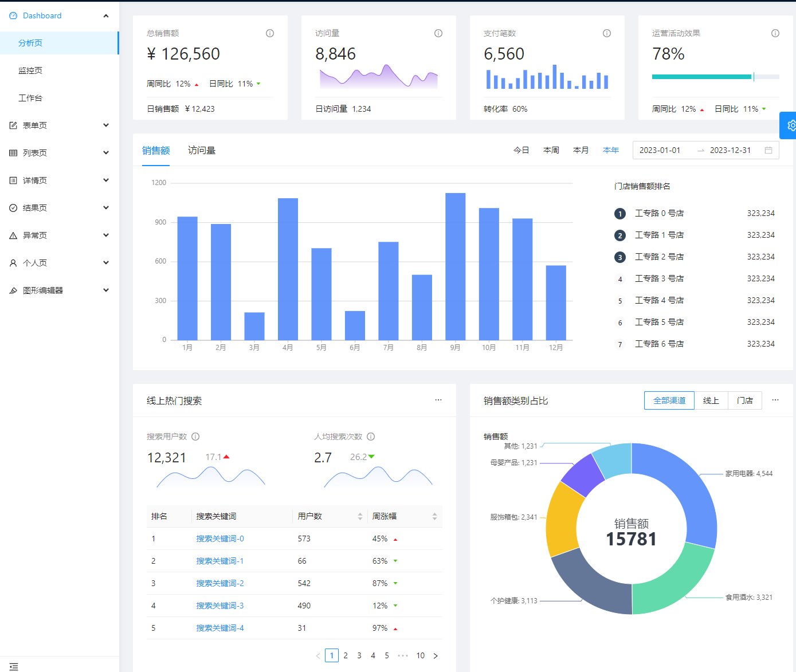Filter chart by 今日
796x672 pixels.
[521, 150]
